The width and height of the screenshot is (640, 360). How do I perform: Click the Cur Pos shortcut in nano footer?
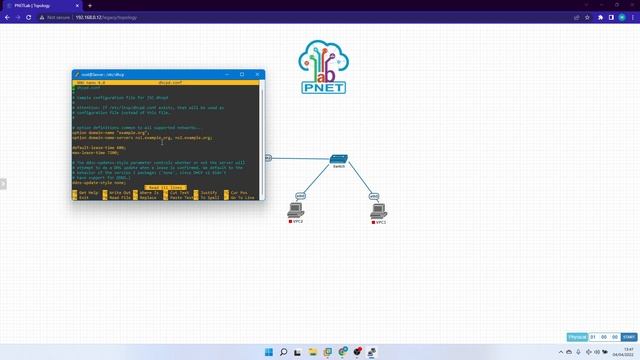coord(236,193)
